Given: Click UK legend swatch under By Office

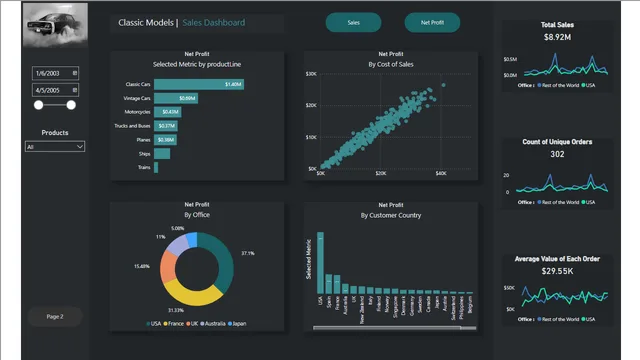Looking at the screenshot, I should (188, 324).
